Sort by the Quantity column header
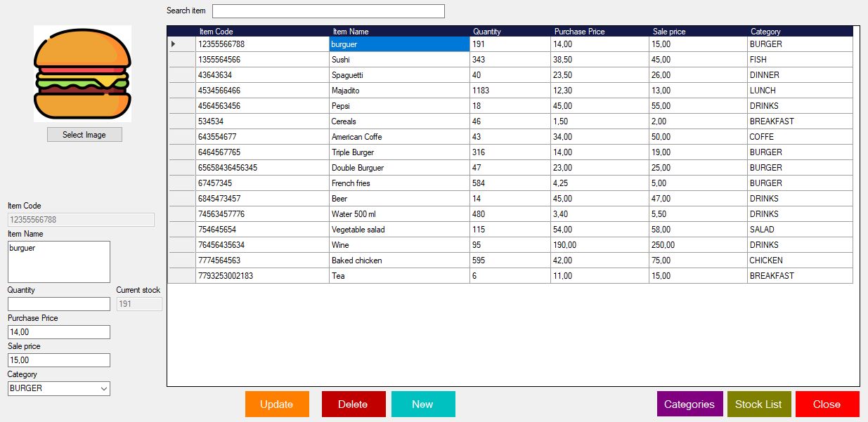The height and width of the screenshot is (422, 868). (x=510, y=32)
